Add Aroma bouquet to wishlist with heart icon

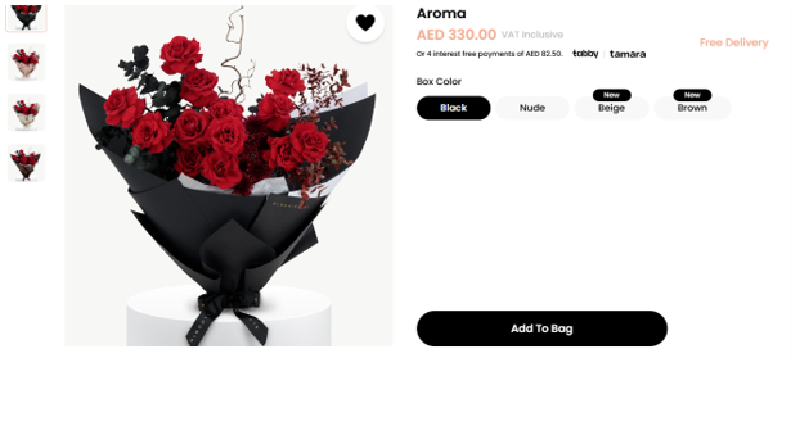[365, 22]
